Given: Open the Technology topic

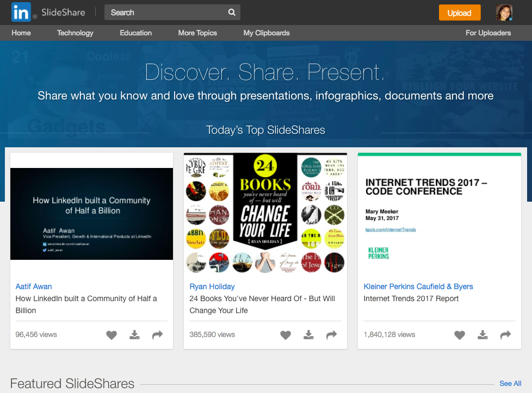Looking at the screenshot, I should tap(75, 33).
